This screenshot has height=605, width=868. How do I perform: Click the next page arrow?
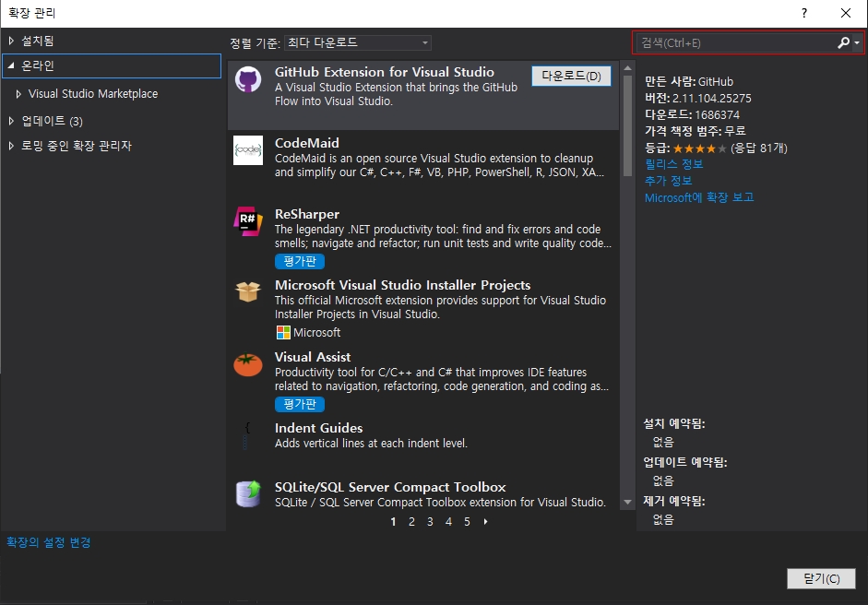click(485, 521)
